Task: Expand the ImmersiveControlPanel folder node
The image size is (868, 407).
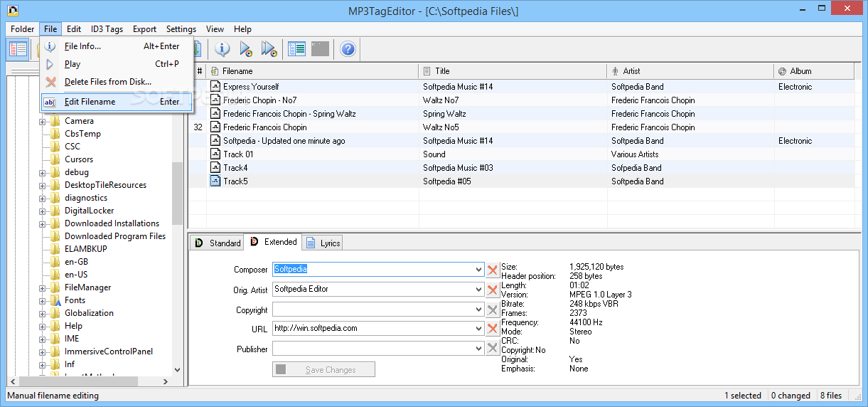Action: tap(42, 351)
